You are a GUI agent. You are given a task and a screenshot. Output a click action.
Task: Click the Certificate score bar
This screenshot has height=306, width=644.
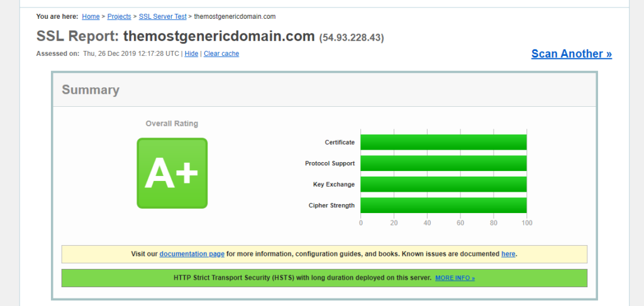pos(443,143)
